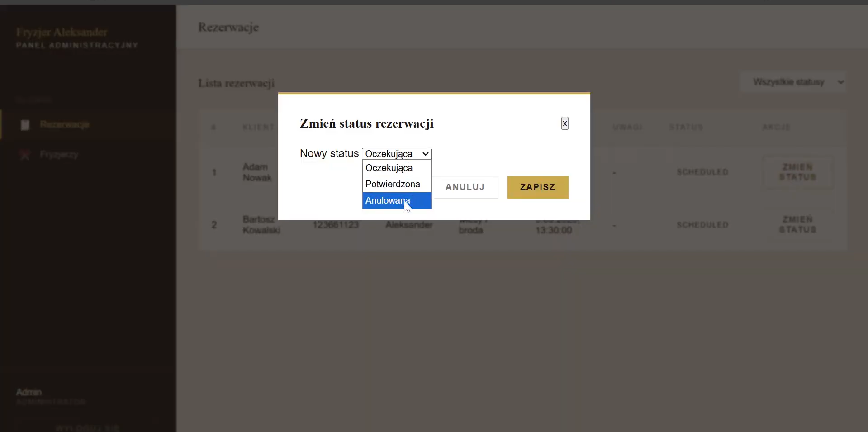Click the Fryzjerzy scissors icon
Screen dimensions: 868x432
pyautogui.click(x=25, y=155)
